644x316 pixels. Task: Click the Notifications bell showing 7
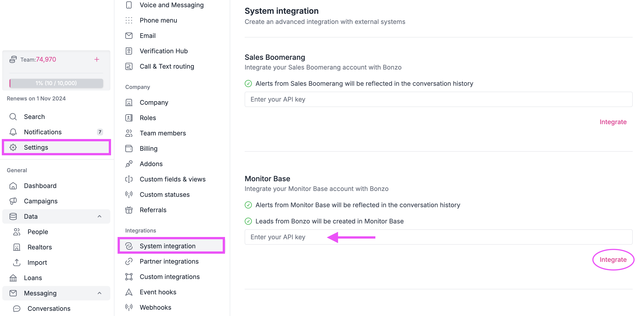click(x=13, y=132)
